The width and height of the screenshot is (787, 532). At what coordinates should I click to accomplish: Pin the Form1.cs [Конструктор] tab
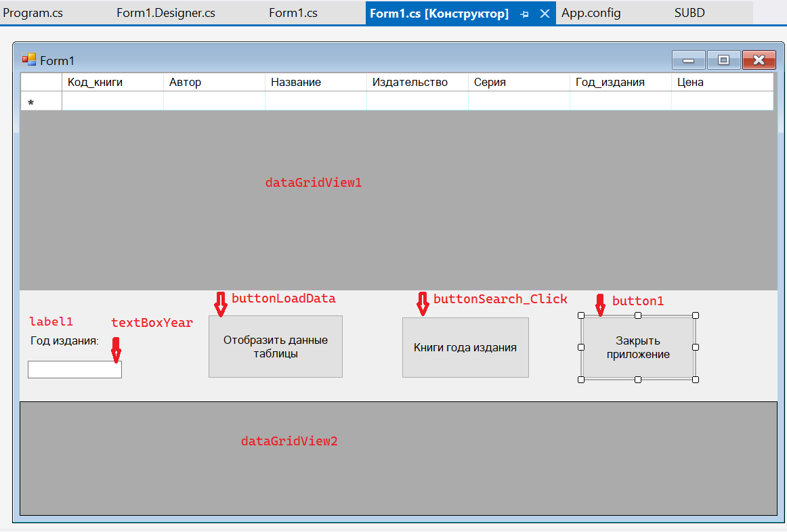tap(524, 14)
